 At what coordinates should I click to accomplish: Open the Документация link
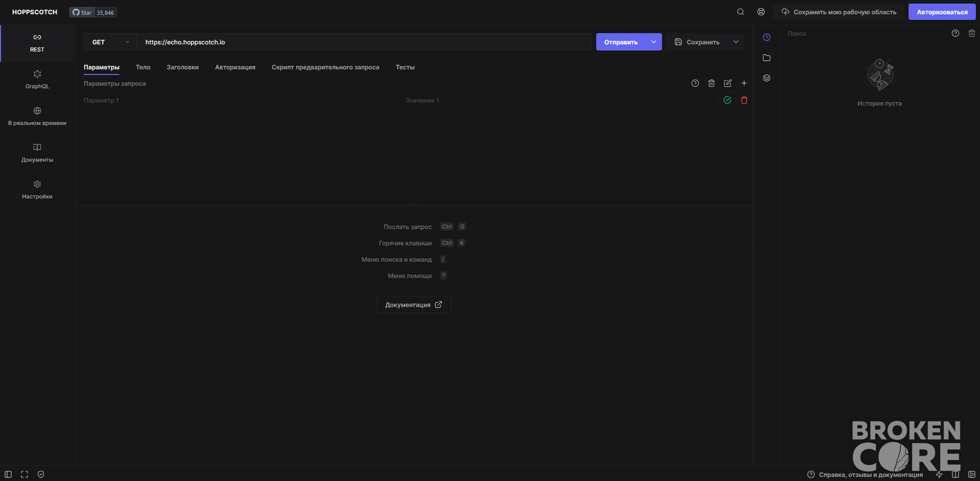tap(413, 305)
